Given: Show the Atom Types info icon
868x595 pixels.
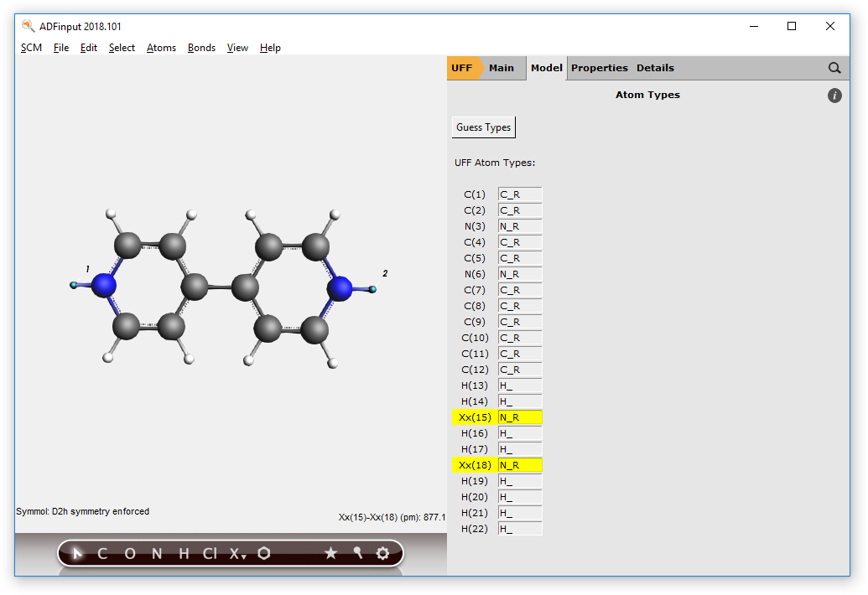Looking at the screenshot, I should click(x=834, y=95).
